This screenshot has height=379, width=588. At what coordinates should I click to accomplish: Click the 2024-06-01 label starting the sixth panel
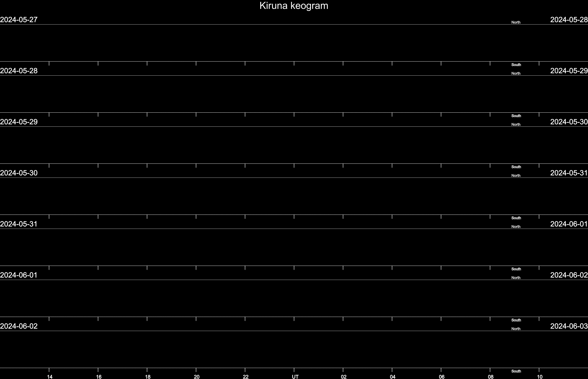point(19,275)
